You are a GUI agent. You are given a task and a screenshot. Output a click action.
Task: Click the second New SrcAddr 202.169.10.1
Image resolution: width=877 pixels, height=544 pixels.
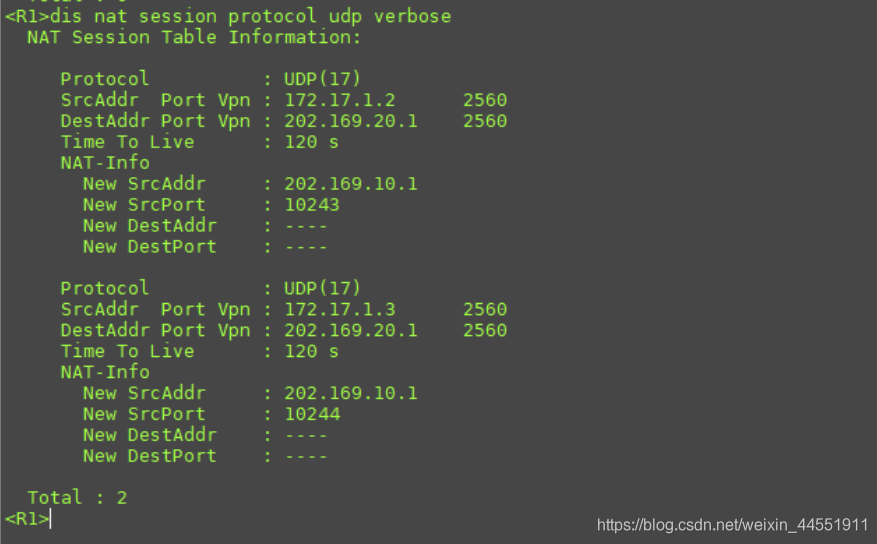click(x=351, y=393)
